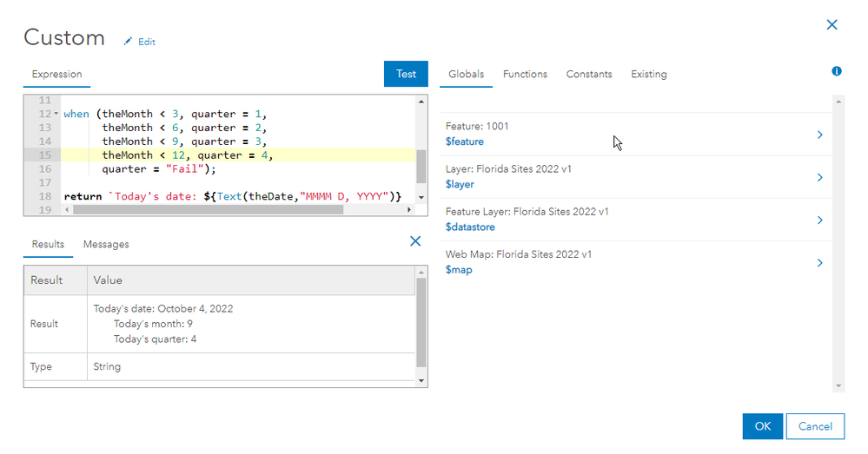Collapse code fold arrow on line 12
Image resolution: width=868 pixels, height=454 pixels.
56,114
